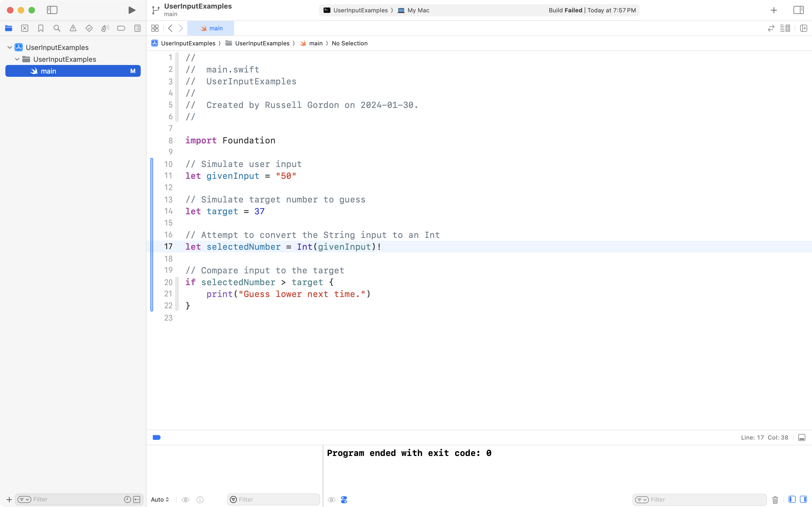Image resolution: width=812 pixels, height=507 pixels.
Task: Show the Report navigator list icon
Action: (137, 28)
